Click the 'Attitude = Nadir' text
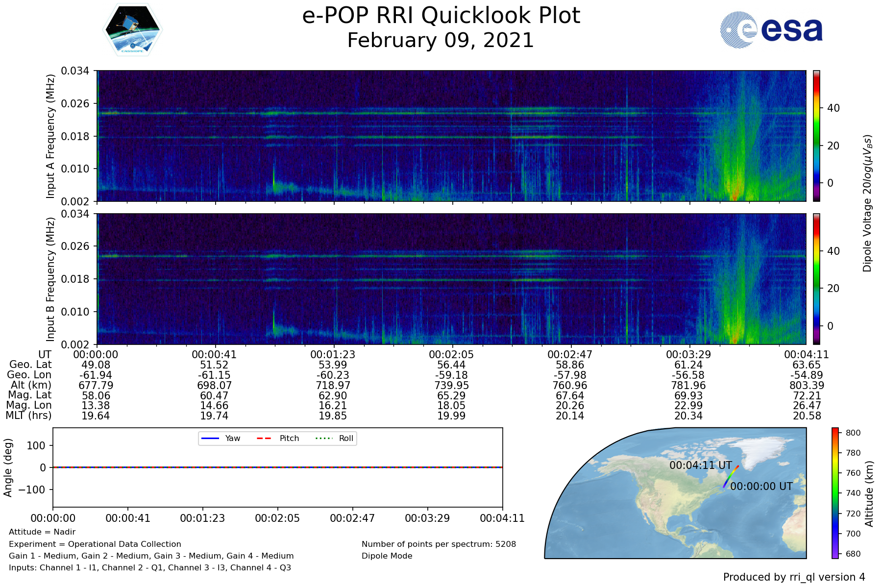 pos(42,532)
